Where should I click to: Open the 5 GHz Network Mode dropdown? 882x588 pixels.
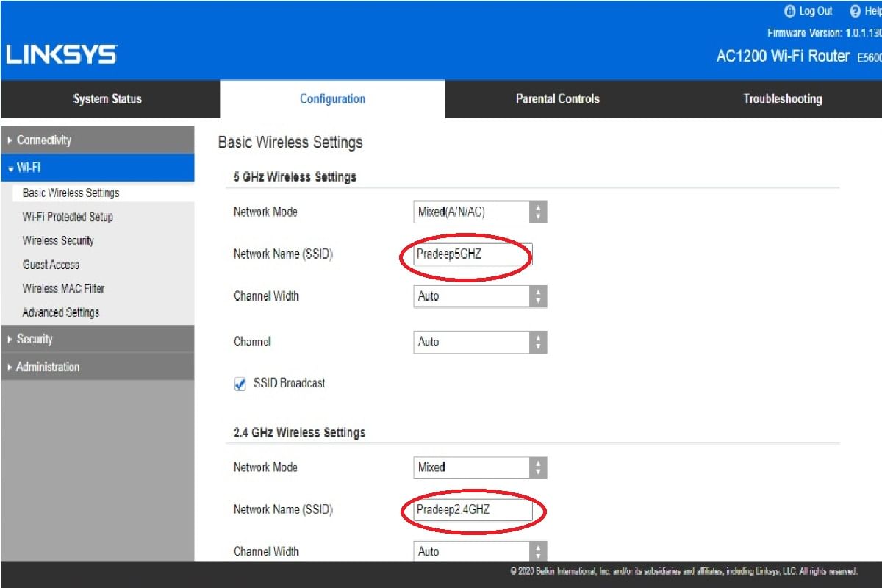480,212
